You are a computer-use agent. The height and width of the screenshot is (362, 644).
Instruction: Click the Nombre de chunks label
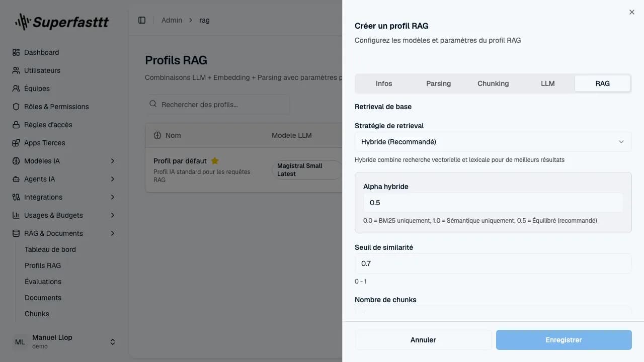click(385, 300)
